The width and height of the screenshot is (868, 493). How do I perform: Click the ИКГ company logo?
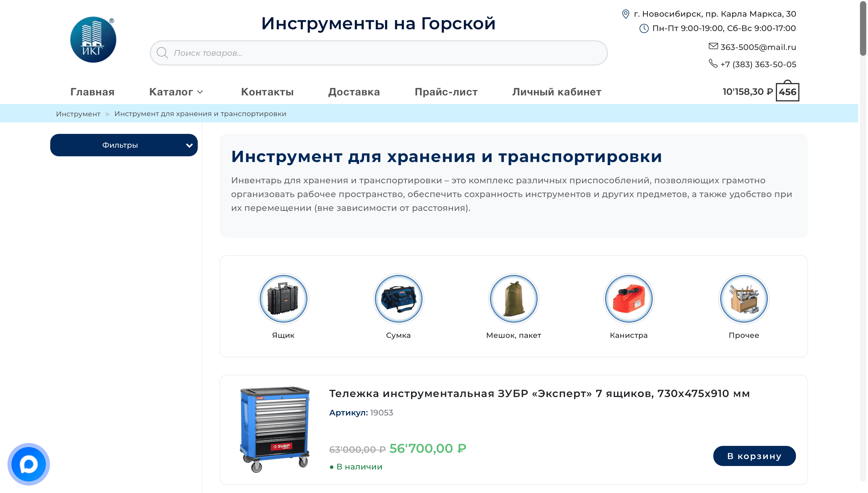click(93, 40)
